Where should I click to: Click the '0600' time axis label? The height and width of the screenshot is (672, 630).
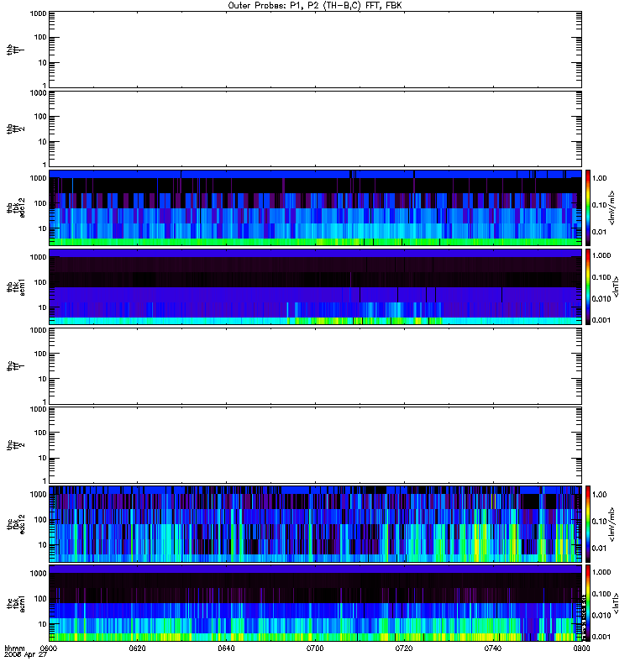tap(49, 648)
